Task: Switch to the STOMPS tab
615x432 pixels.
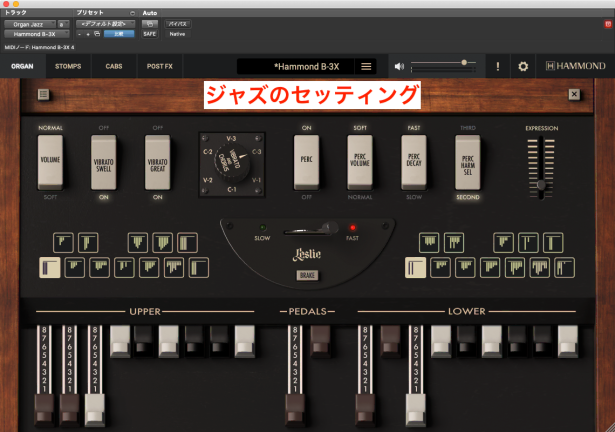Action: click(68, 67)
